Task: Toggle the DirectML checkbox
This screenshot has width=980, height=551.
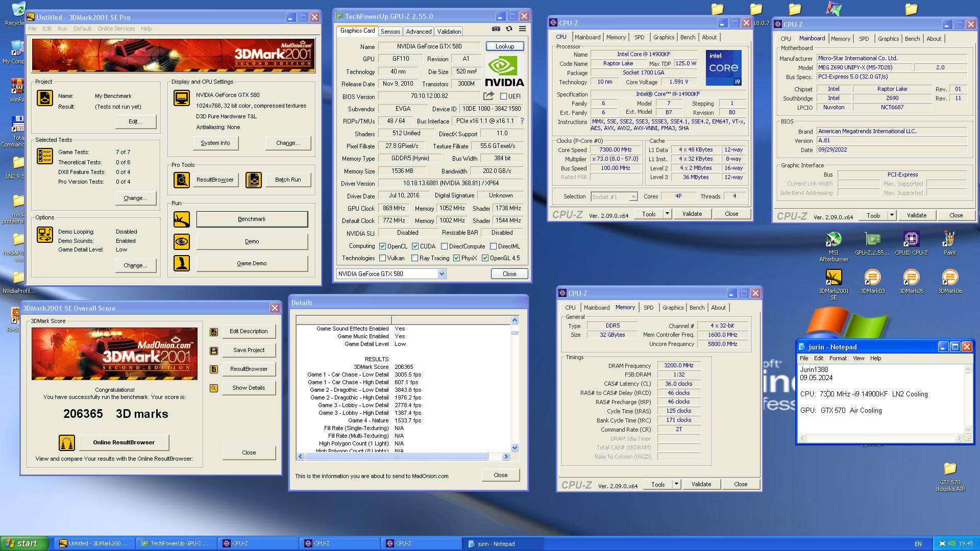Action: coord(493,246)
